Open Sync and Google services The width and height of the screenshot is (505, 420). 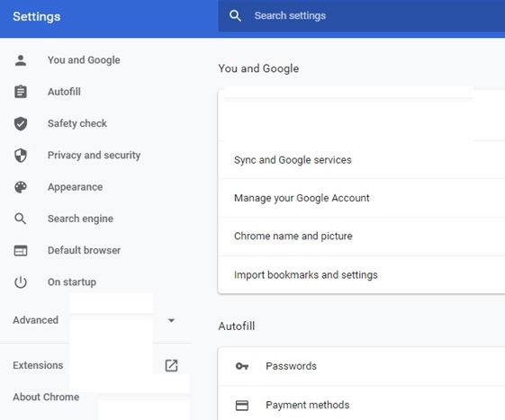361,160
